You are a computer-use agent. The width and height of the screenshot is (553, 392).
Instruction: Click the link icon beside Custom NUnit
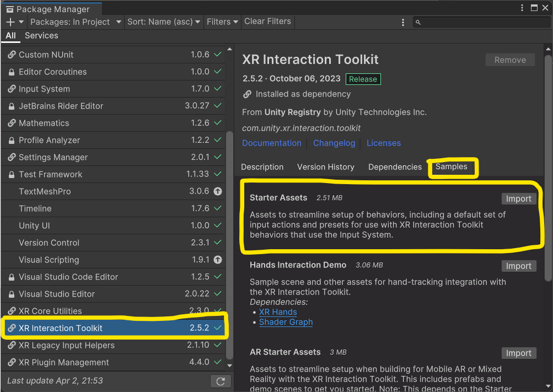12,55
